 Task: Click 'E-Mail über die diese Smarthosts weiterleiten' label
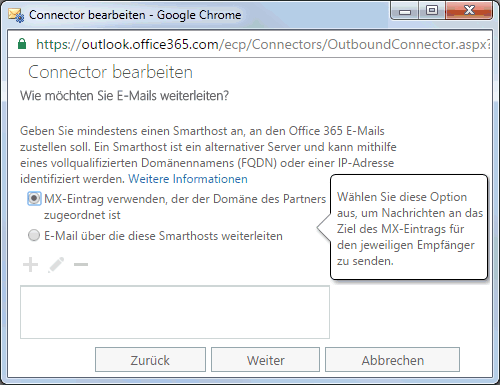(x=163, y=236)
